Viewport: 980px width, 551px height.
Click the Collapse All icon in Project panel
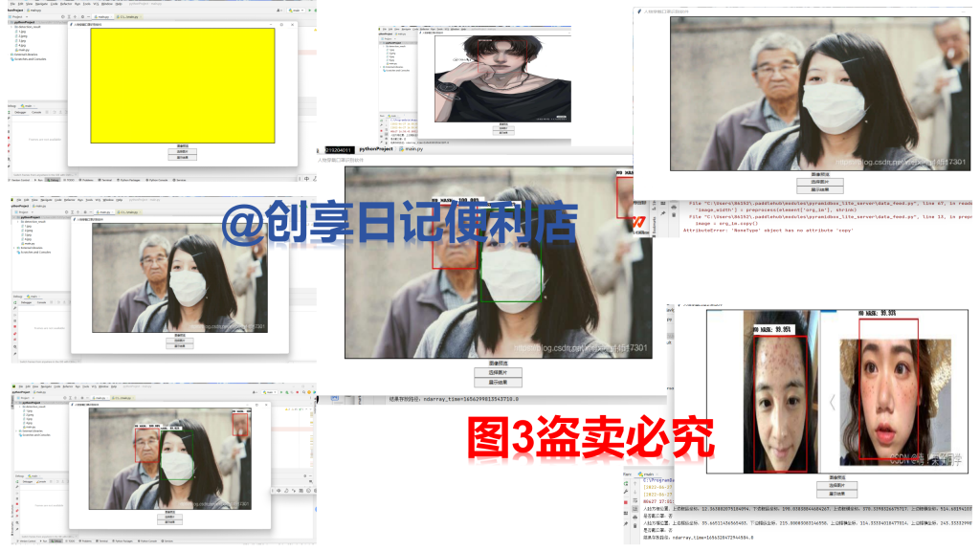[x=69, y=17]
